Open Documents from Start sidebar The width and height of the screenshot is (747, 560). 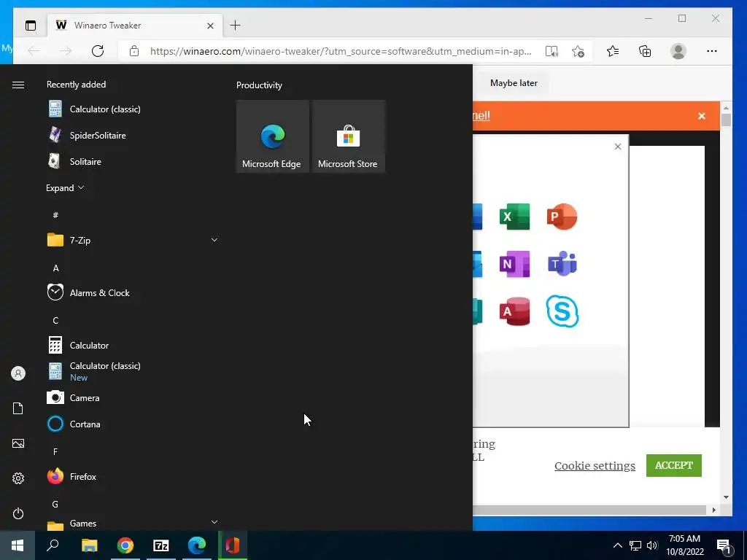(x=18, y=408)
